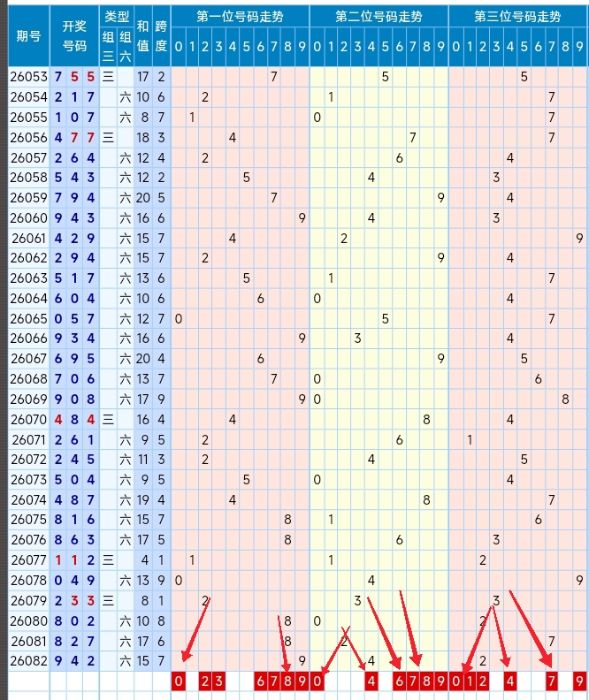
Task: Click sum value 17 in row 26053
Action: pyautogui.click(x=143, y=77)
